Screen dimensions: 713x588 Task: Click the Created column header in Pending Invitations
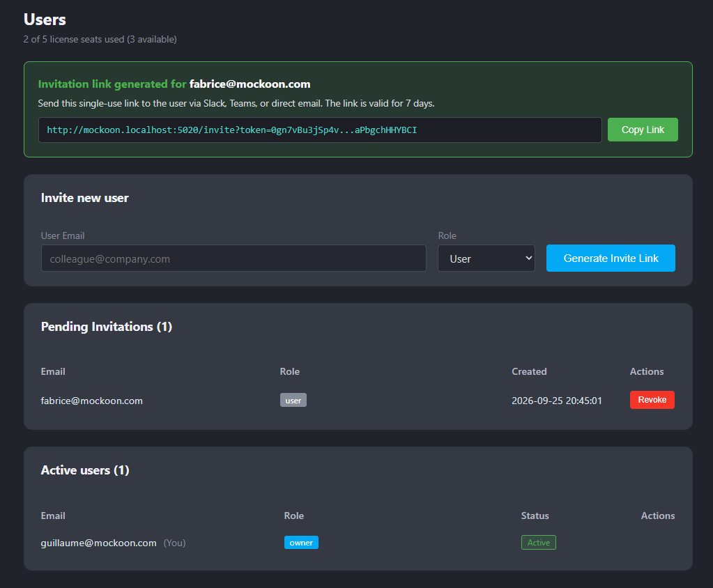pos(529,372)
